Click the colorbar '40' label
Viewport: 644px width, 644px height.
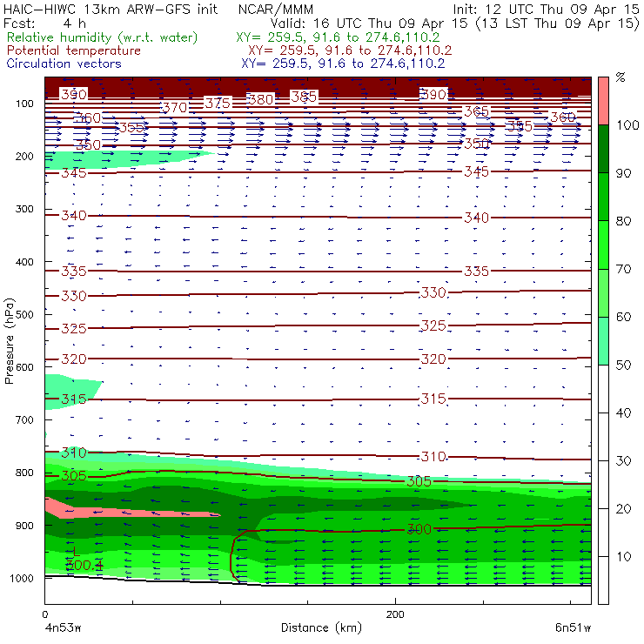[623, 413]
